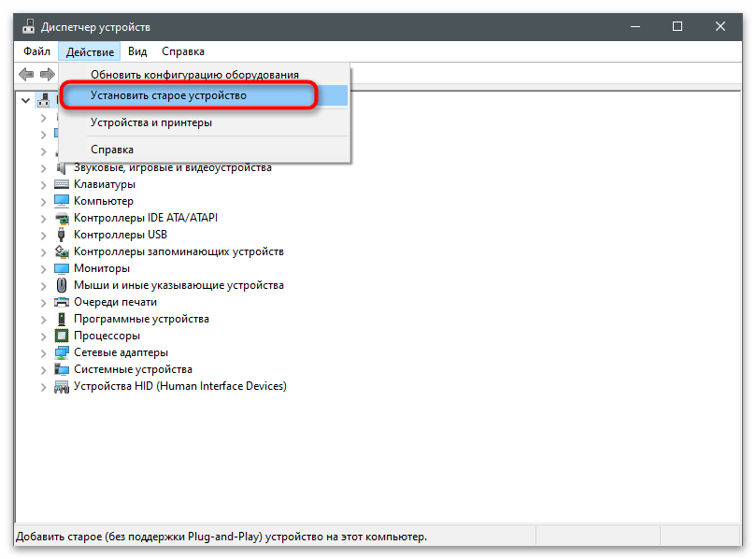This screenshot has height=559, width=756.
Task: Click the Компьютер category icon
Action: 62,201
